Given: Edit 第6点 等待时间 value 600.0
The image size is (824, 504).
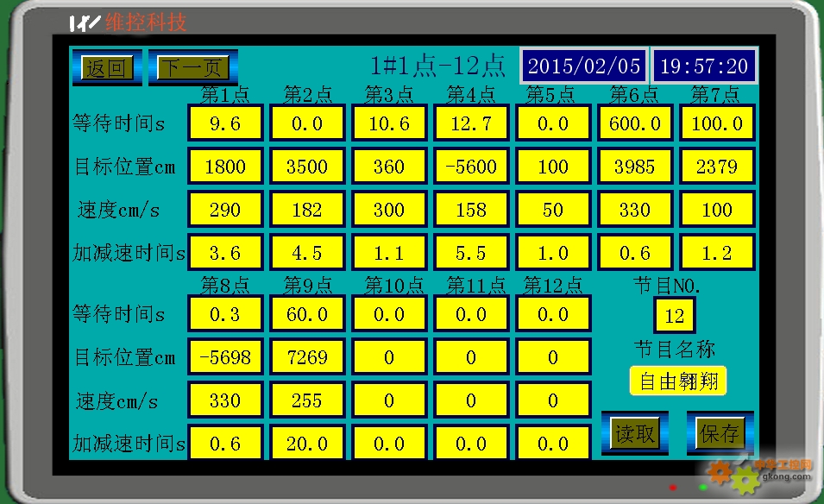Looking at the screenshot, I should click(x=635, y=123).
